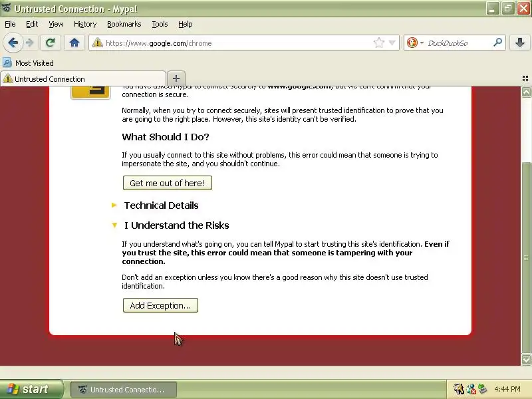Open the DuckDuckGo search engine selector
This screenshot has width=532, height=399.
[x=415, y=43]
